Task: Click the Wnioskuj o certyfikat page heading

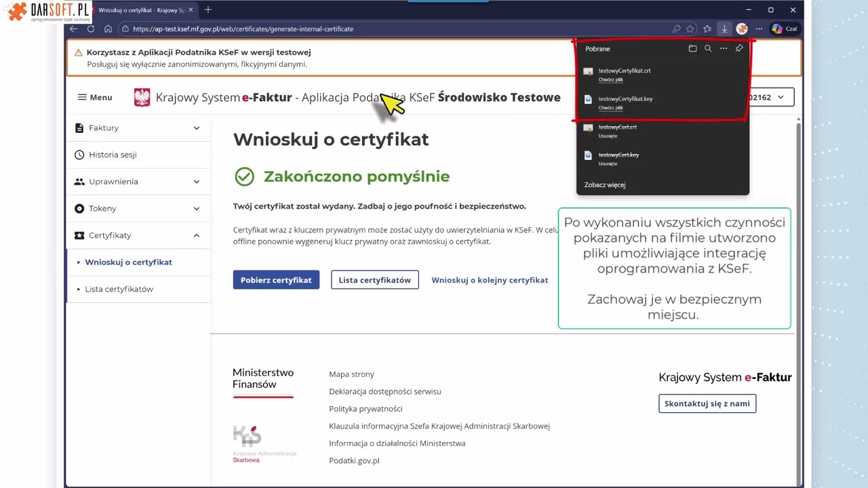Action: tap(331, 139)
